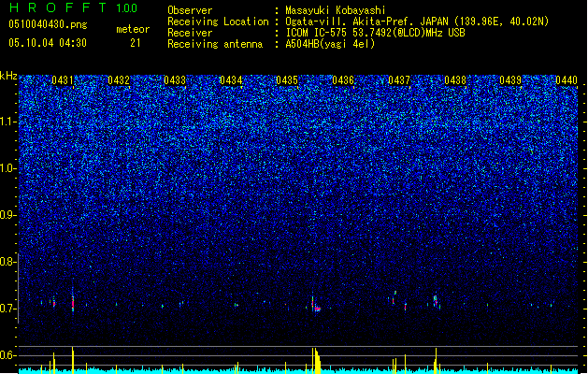Click the red meteor echo at 0431
The width and height of the screenshot is (588, 374).
tap(73, 302)
